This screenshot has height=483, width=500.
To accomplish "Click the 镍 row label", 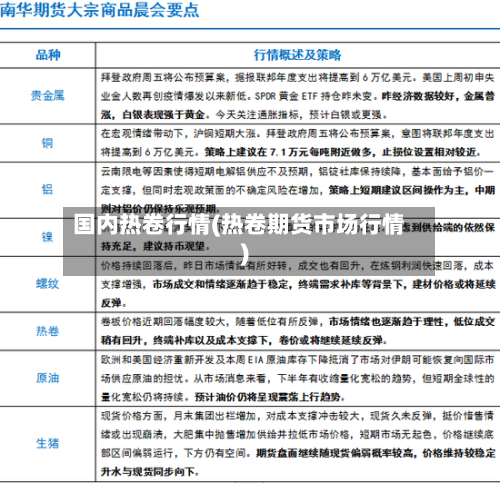I will tap(47, 237).
